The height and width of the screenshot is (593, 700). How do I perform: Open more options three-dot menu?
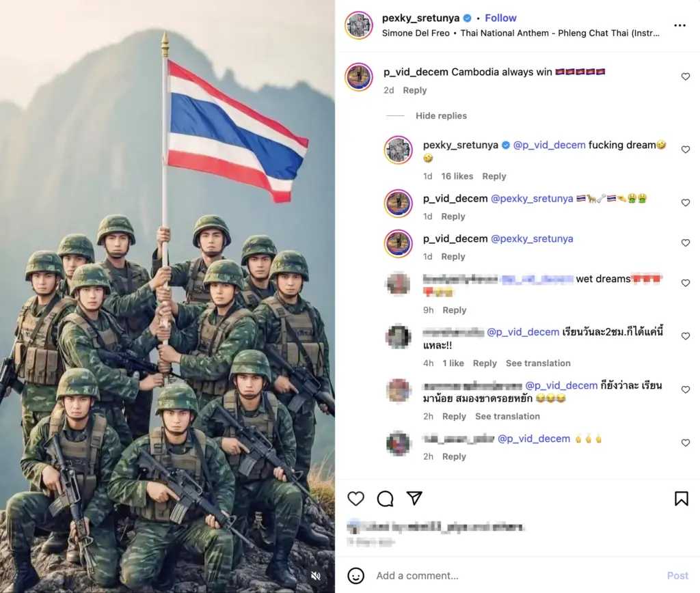(680, 25)
